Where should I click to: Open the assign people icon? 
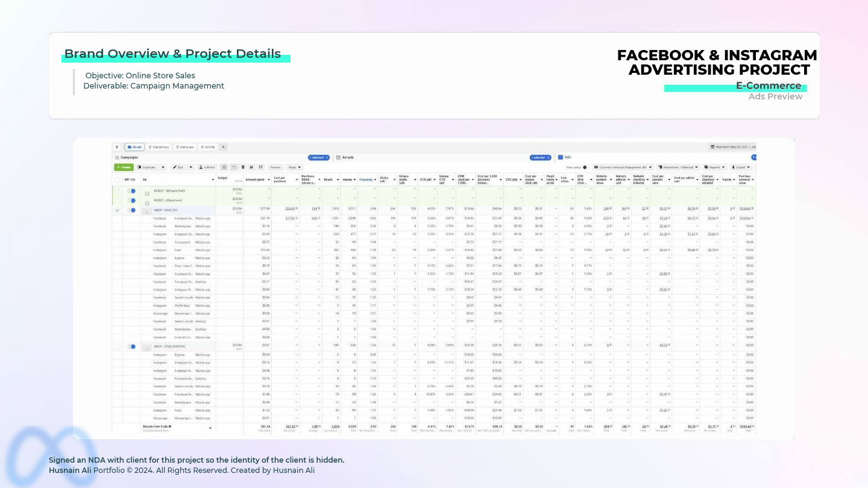point(251,167)
